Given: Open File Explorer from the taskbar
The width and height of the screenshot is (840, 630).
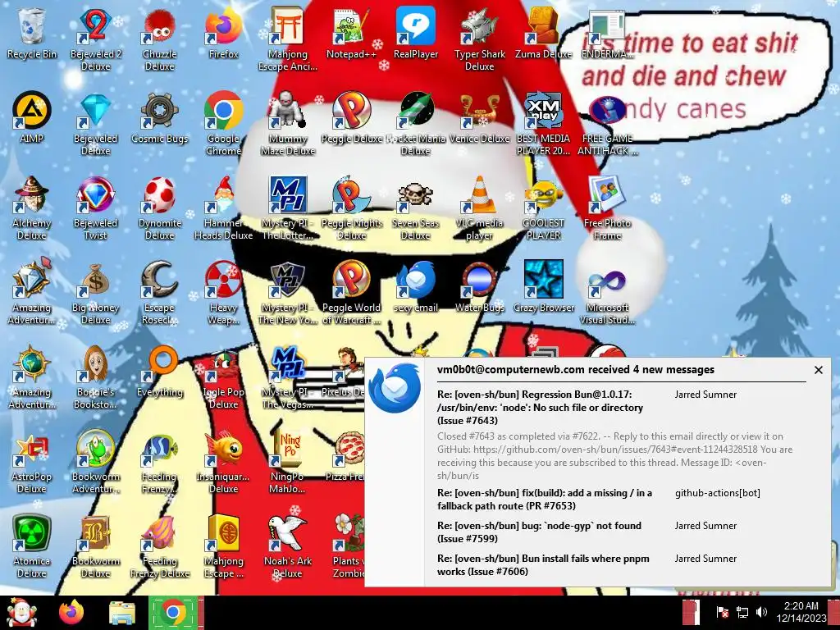Looking at the screenshot, I should pos(121,613).
